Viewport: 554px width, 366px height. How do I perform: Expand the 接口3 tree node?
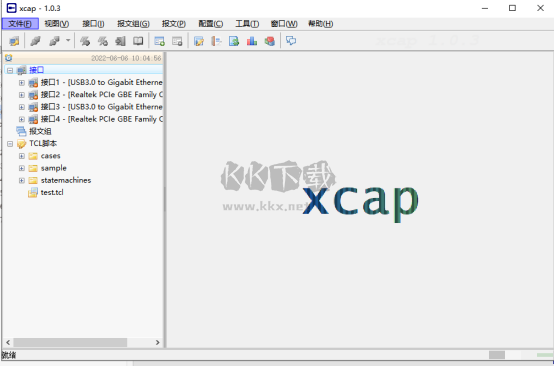[22, 107]
